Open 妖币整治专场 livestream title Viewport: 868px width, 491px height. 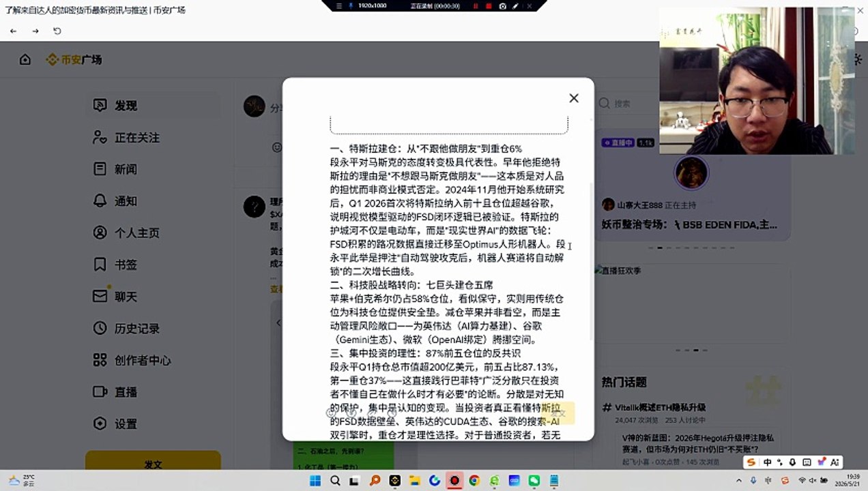tap(689, 224)
